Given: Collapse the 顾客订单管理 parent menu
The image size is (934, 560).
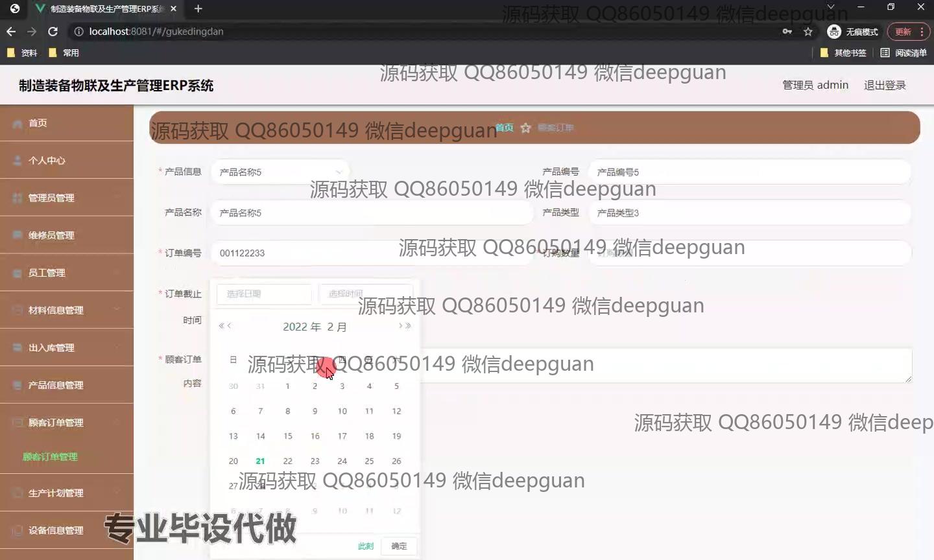Looking at the screenshot, I should click(67, 423).
